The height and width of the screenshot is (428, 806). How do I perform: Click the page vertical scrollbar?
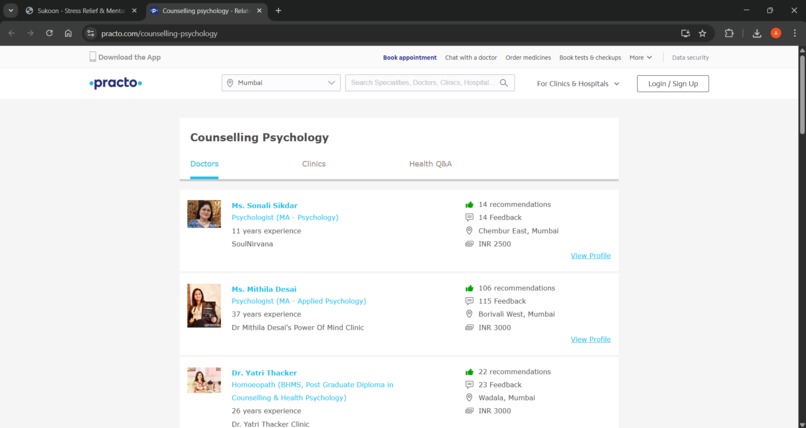pyautogui.click(x=802, y=95)
